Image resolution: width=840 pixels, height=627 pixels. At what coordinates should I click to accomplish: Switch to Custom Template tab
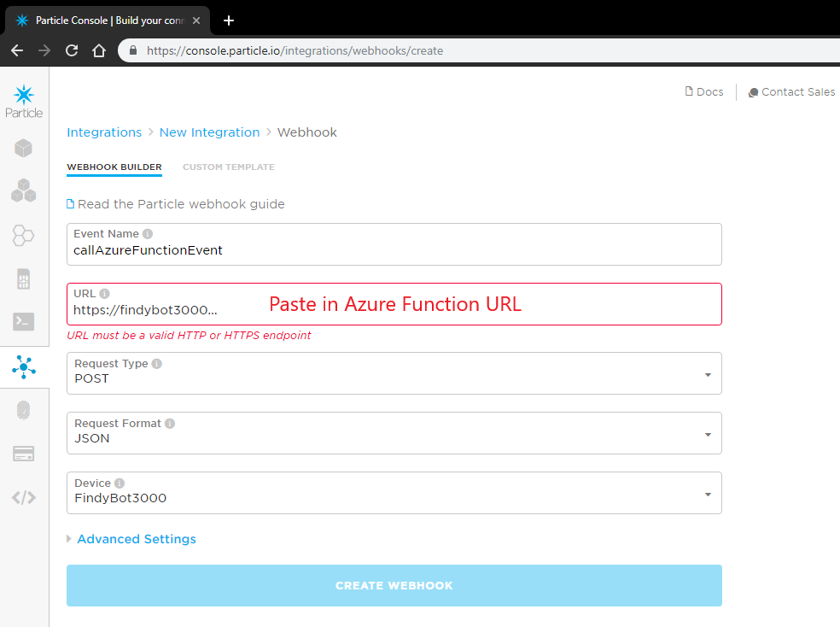pos(229,167)
